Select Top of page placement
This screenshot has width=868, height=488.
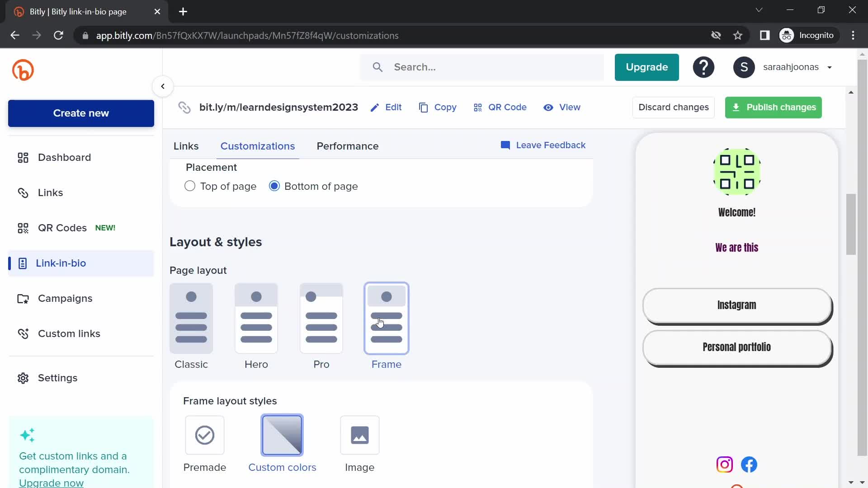pos(190,186)
